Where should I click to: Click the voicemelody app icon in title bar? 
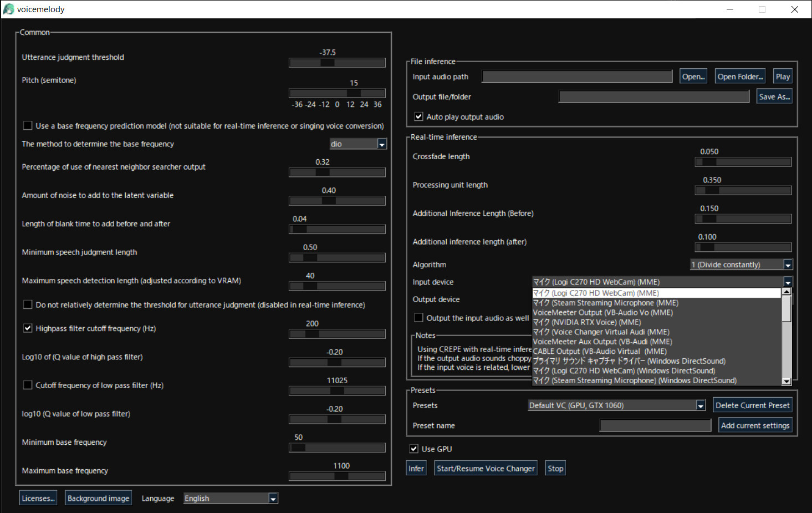[8, 9]
